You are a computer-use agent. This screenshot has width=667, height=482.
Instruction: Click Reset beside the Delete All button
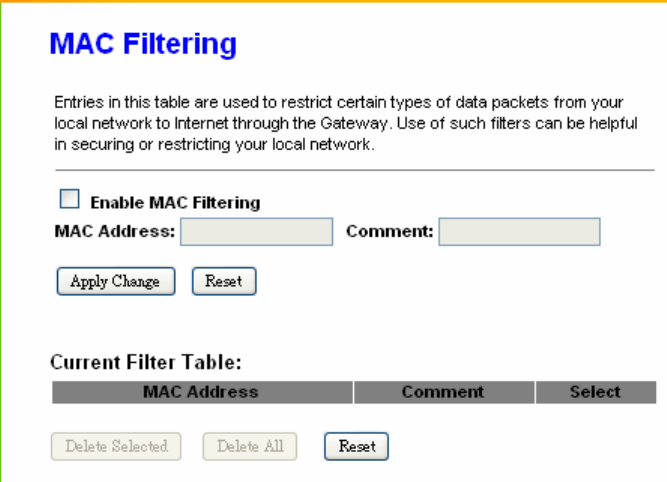pos(356,446)
